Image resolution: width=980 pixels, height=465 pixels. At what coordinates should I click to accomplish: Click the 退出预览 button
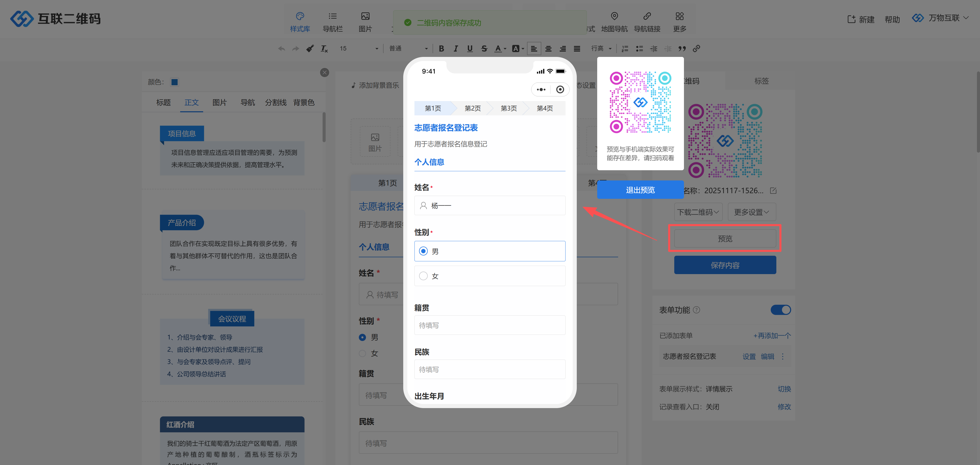[x=640, y=190]
